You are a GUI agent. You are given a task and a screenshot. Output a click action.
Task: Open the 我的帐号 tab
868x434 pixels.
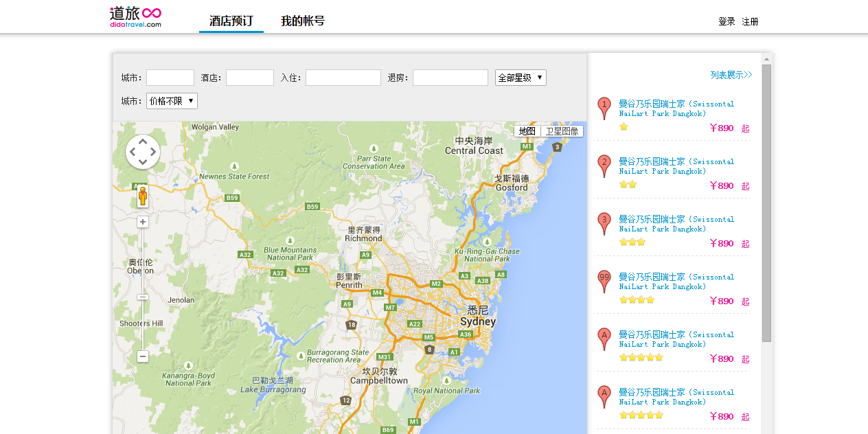[302, 21]
